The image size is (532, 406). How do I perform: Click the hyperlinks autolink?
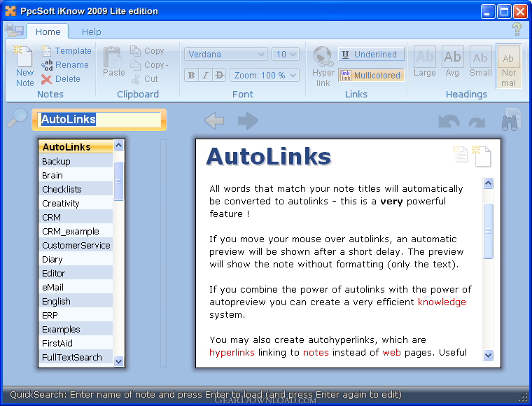pyautogui.click(x=232, y=352)
